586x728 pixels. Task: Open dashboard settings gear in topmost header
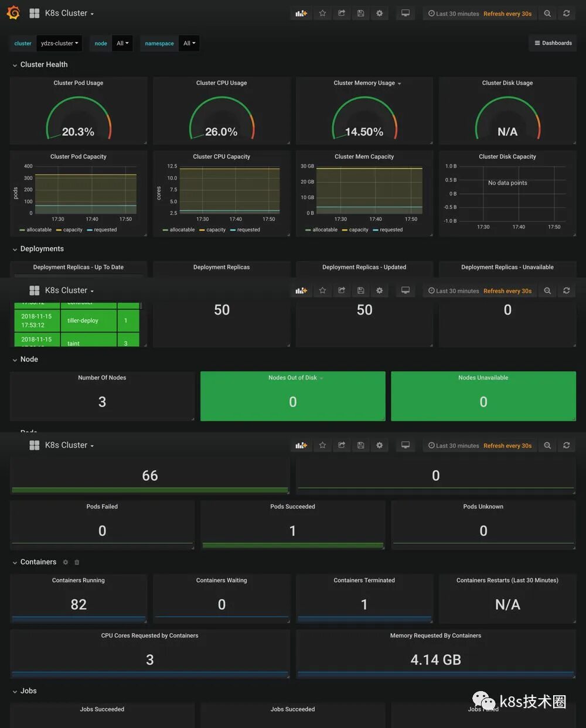pos(380,13)
